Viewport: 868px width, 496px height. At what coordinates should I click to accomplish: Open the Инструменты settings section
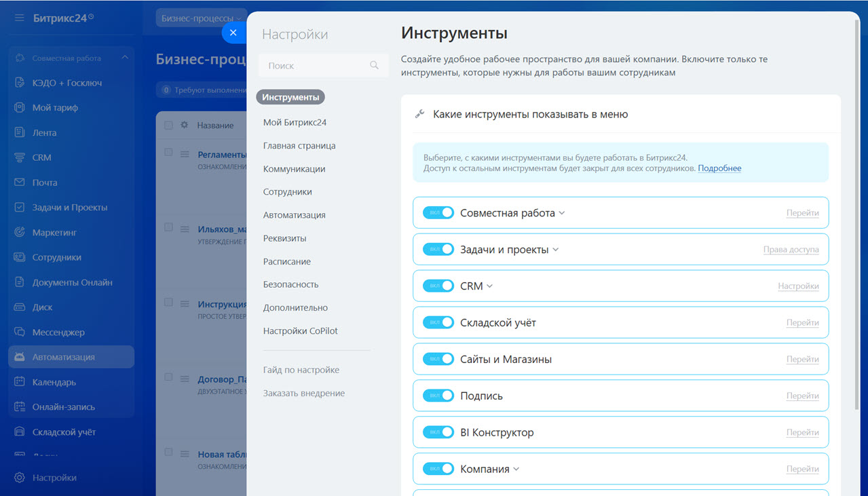pyautogui.click(x=290, y=97)
